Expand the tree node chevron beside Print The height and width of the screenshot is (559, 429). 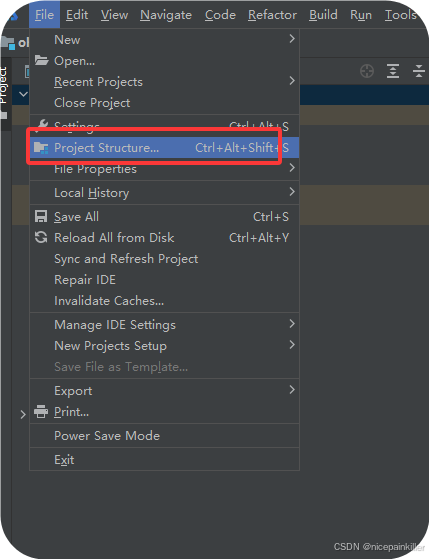(x=23, y=414)
